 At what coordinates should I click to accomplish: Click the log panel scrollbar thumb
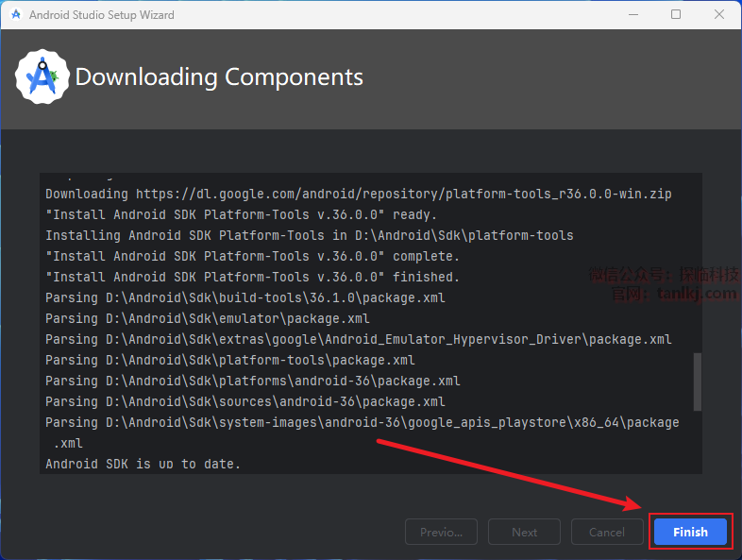pyautogui.click(x=697, y=382)
